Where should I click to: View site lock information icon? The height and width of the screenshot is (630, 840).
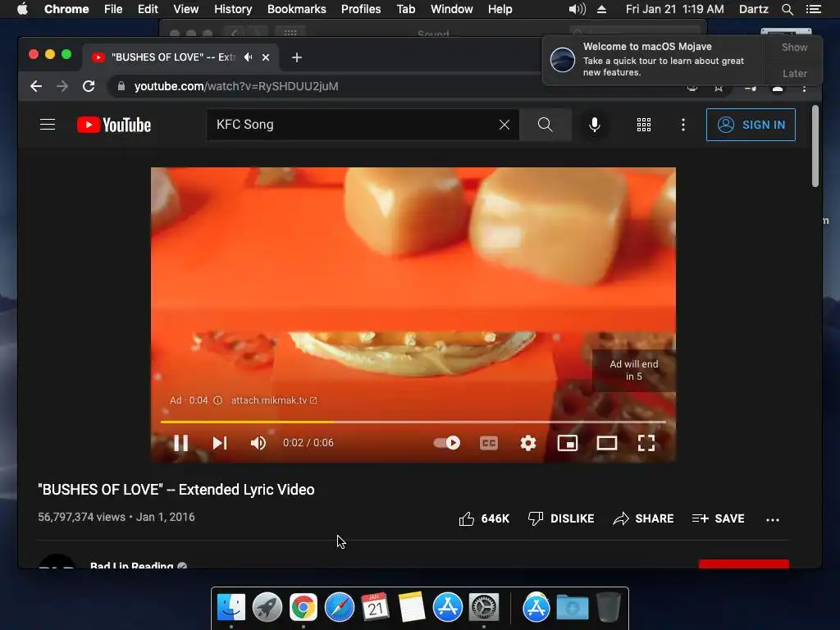click(121, 86)
